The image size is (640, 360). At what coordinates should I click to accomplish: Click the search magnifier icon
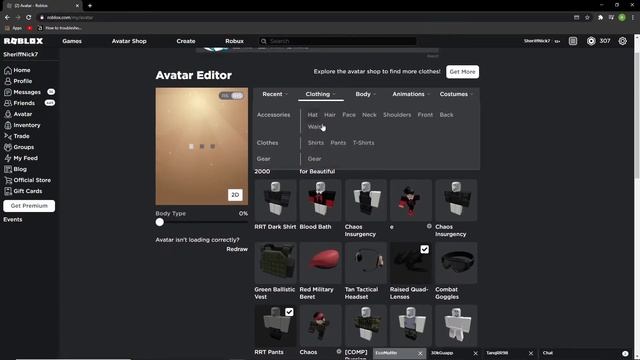tap(264, 41)
